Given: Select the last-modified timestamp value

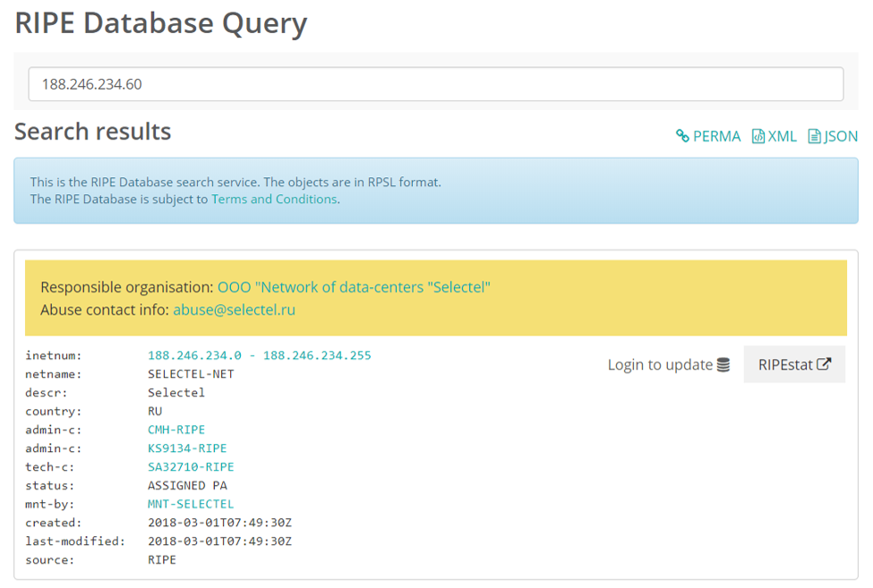Looking at the screenshot, I should coord(220,541).
